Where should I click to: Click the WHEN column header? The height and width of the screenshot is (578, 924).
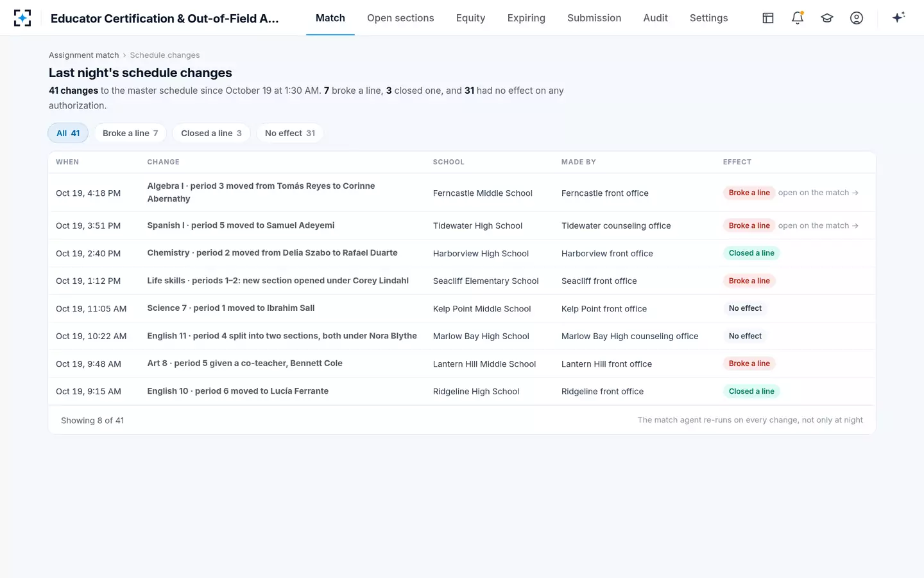click(x=67, y=162)
